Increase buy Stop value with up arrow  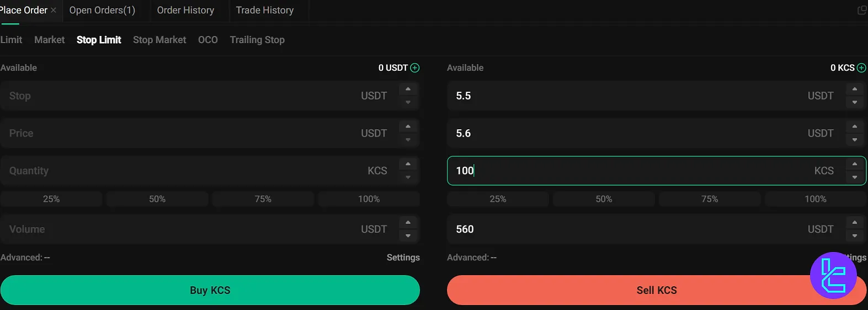[x=408, y=89]
